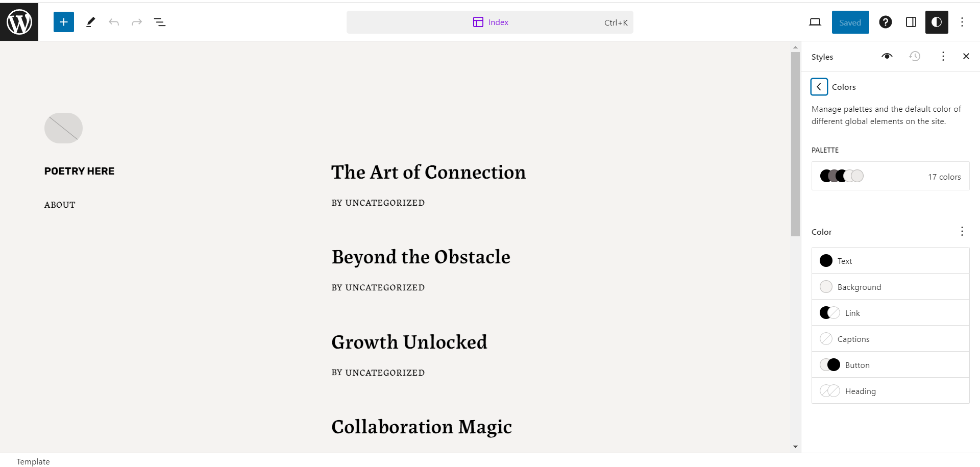Open Styles panel more actions menu

pyautogui.click(x=943, y=56)
